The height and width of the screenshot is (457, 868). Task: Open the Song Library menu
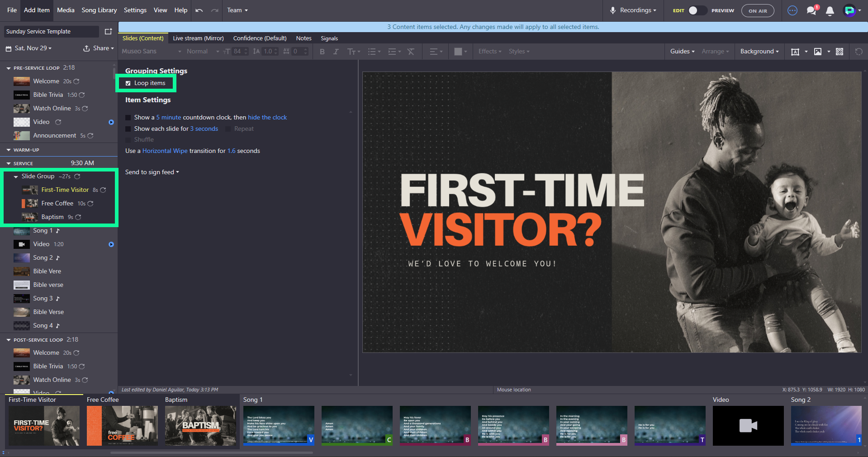tap(99, 10)
